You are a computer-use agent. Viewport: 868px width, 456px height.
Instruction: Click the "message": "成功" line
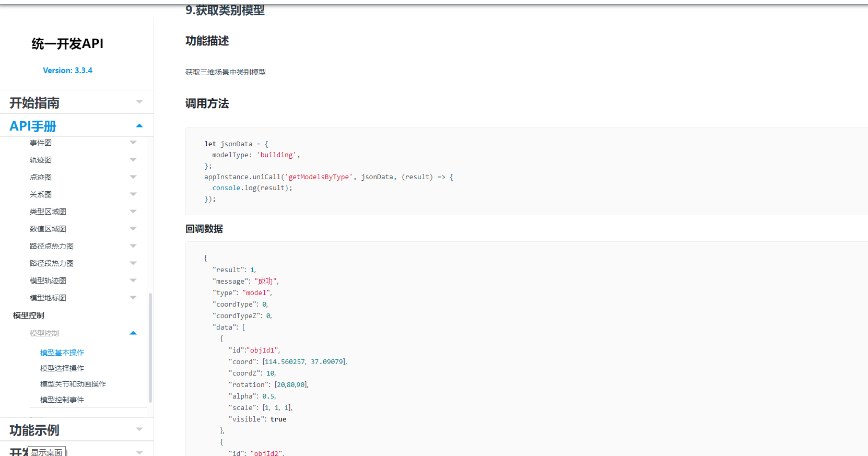click(245, 282)
